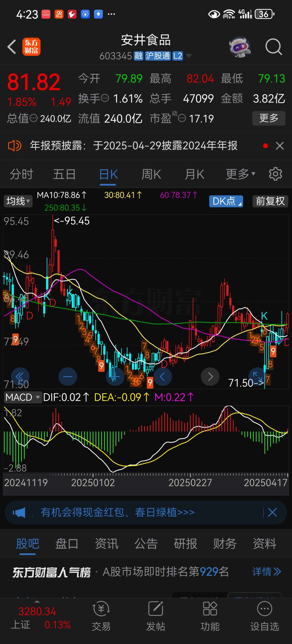Tap the 市盈 info icon
This screenshot has width=292, height=644.
[x=182, y=118]
